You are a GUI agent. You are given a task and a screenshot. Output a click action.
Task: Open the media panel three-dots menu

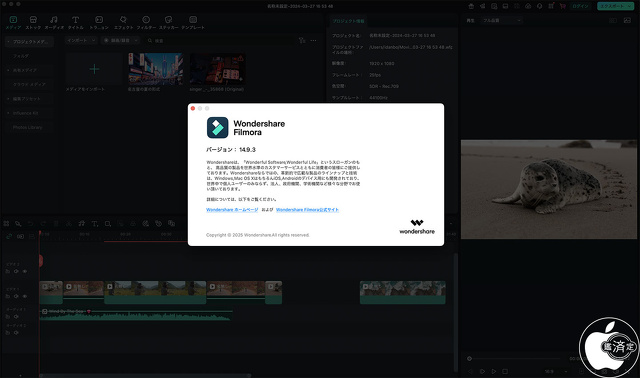coord(313,40)
